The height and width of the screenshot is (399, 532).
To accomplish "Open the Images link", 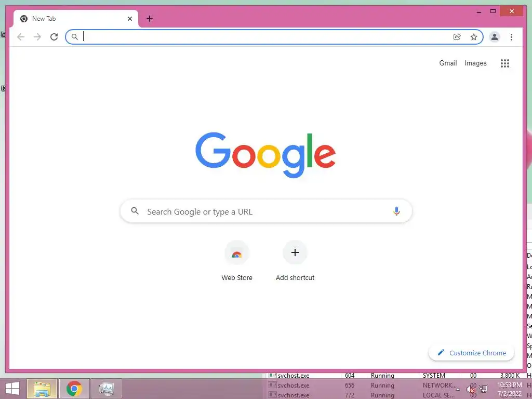I will [x=475, y=63].
